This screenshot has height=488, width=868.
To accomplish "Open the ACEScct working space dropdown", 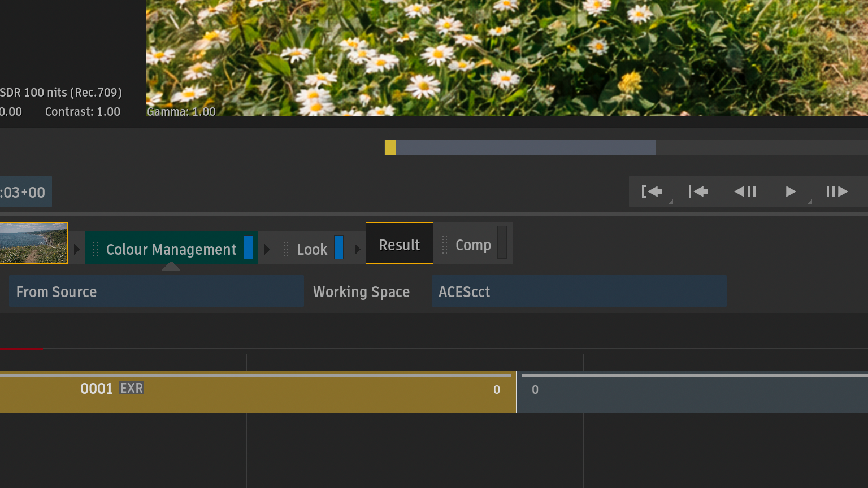I will pyautogui.click(x=579, y=291).
